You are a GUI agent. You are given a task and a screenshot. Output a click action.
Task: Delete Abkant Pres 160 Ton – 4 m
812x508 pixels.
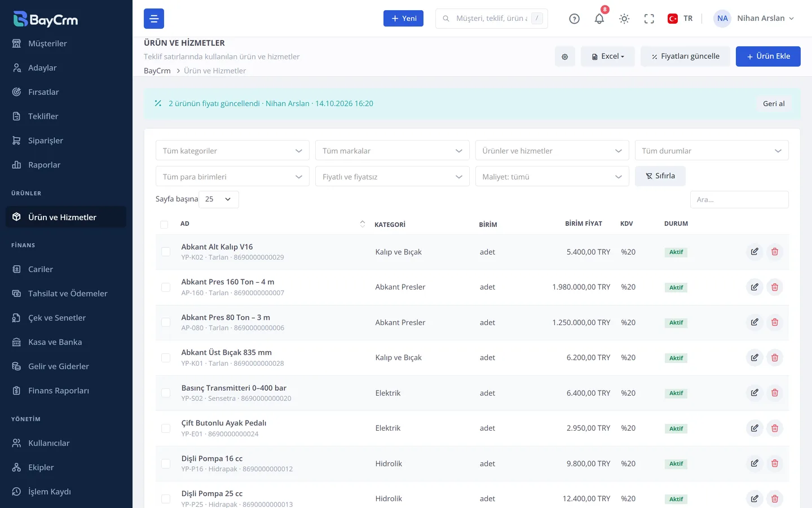click(775, 287)
